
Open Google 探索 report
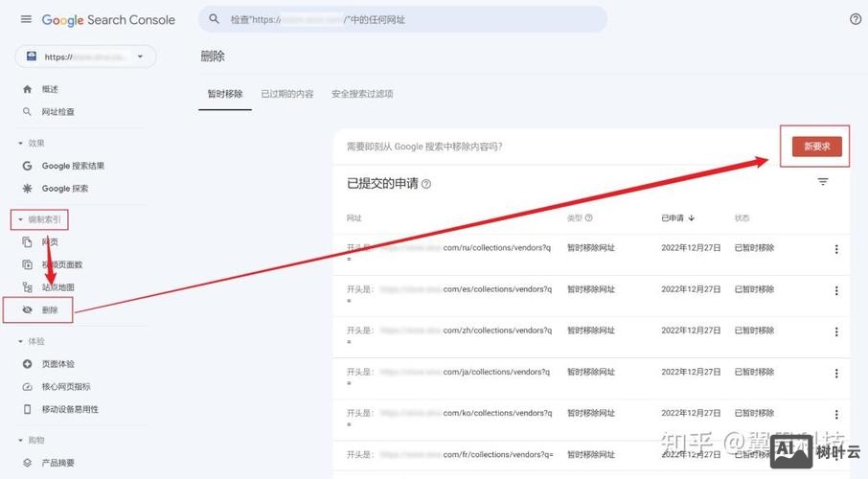click(65, 189)
